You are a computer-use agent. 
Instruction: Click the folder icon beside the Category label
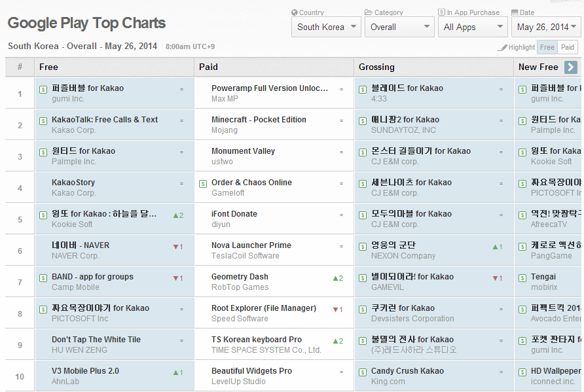tap(369, 12)
